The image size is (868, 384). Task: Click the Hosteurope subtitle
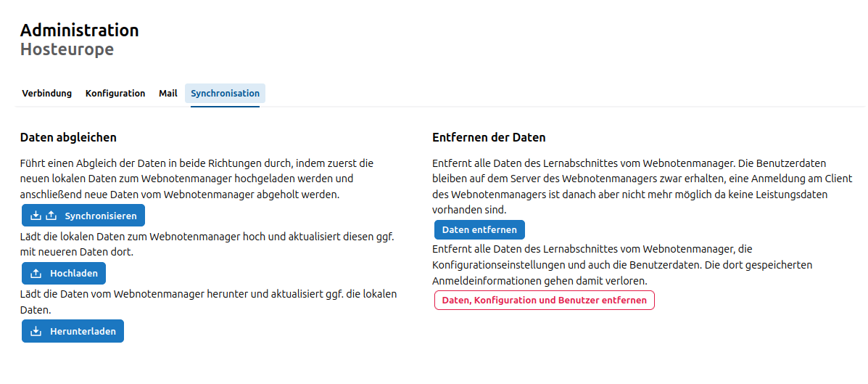[67, 49]
